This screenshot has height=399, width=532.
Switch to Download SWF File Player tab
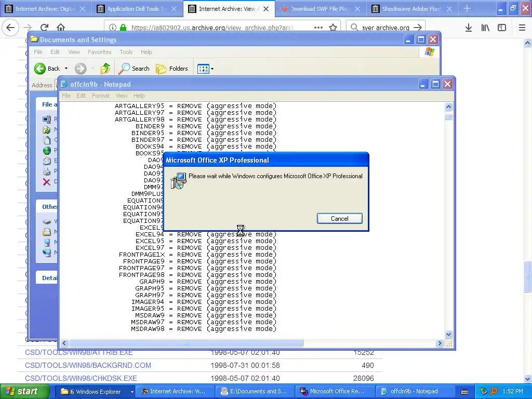pos(319,9)
